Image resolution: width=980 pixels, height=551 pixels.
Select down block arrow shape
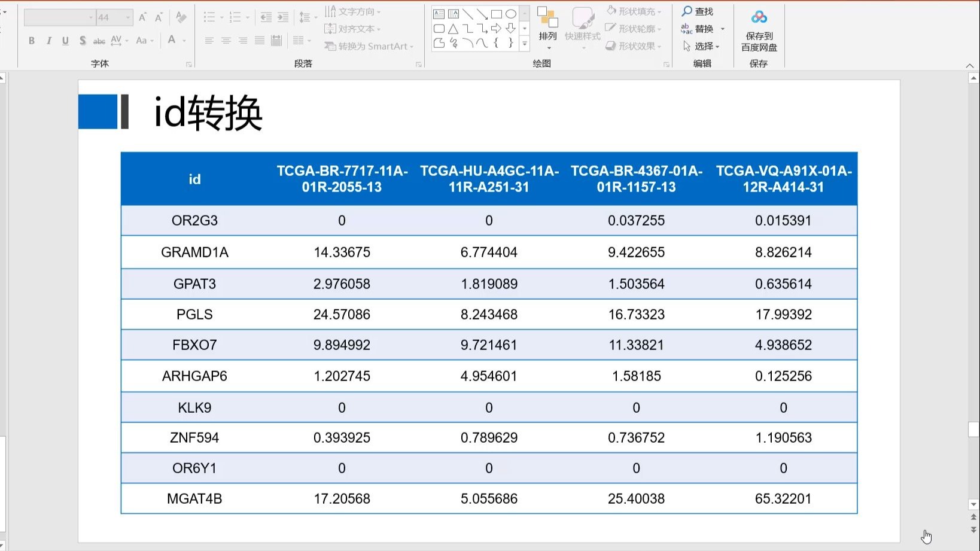510,28
